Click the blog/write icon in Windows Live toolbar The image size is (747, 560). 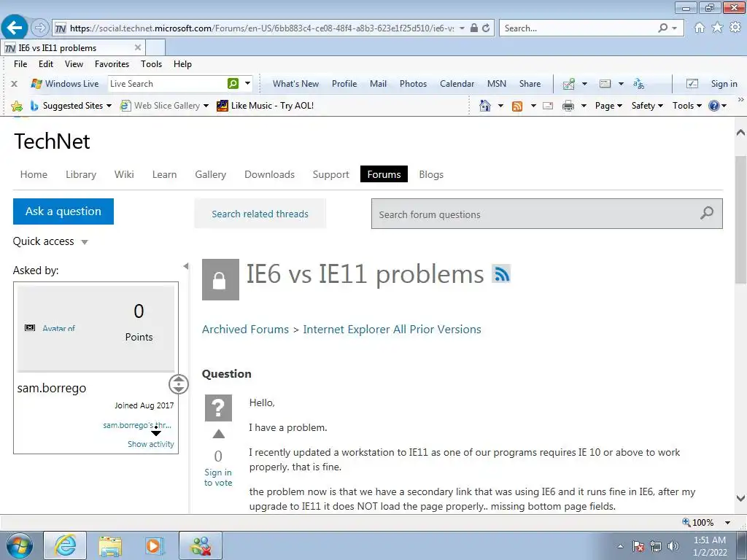click(x=569, y=84)
